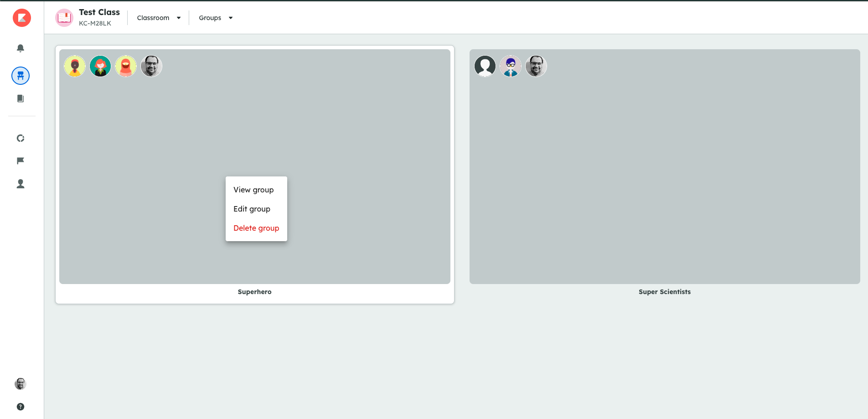
Task: Click the Super Scientists group name label
Action: click(665, 292)
